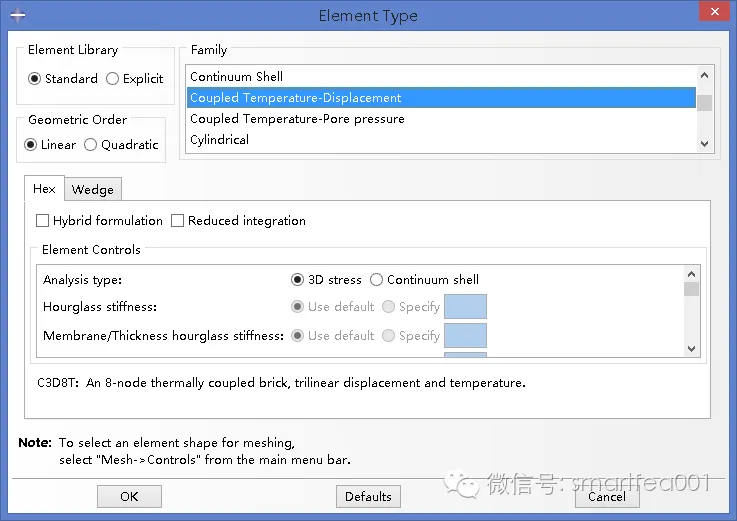Image resolution: width=737 pixels, height=521 pixels.
Task: Select Continuum Shell in Family list
Action: coord(441,77)
